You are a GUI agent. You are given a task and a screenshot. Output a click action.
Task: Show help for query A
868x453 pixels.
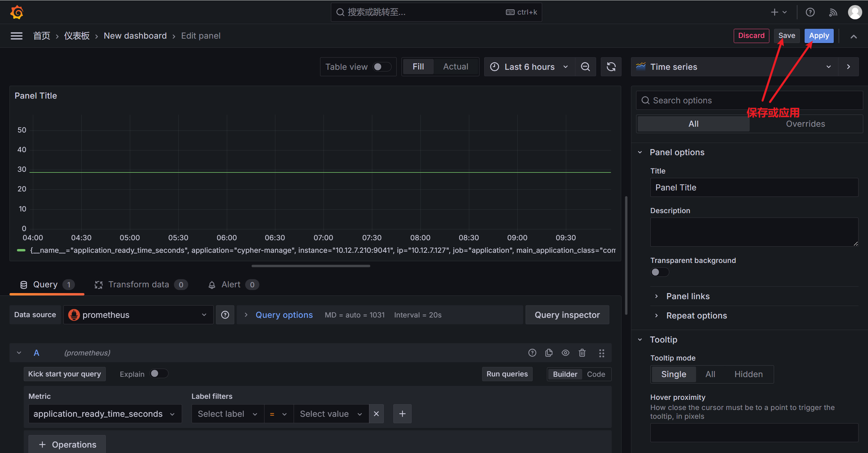532,353
